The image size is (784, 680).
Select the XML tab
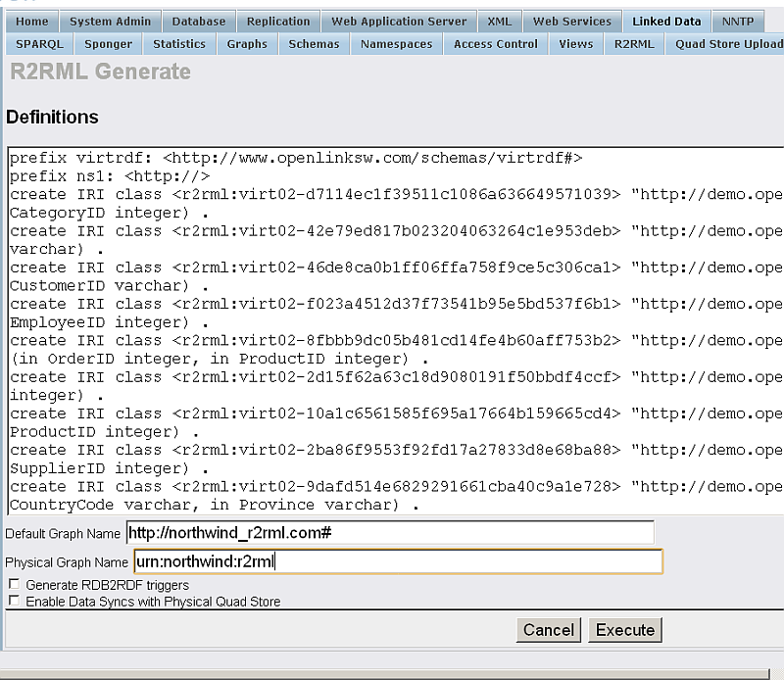(x=499, y=21)
